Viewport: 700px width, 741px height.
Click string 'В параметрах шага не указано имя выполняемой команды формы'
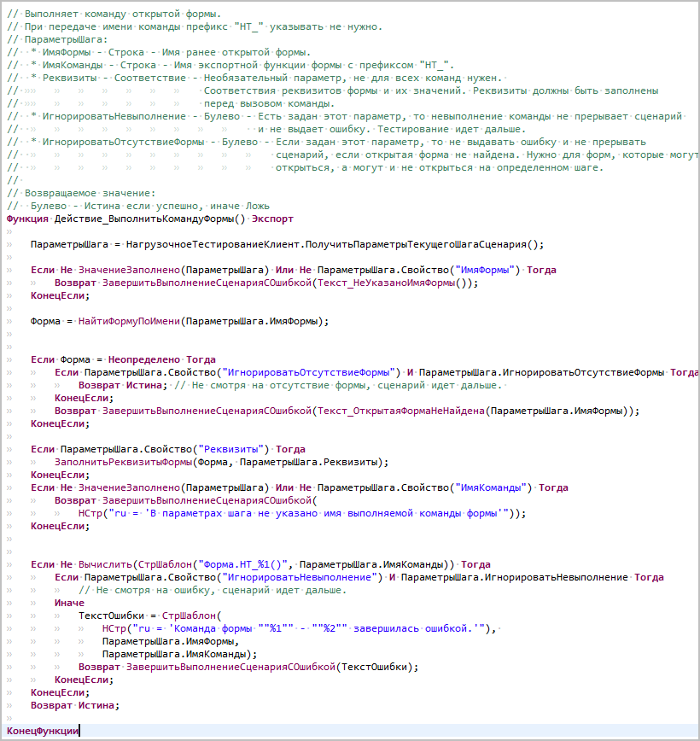tap(323, 513)
